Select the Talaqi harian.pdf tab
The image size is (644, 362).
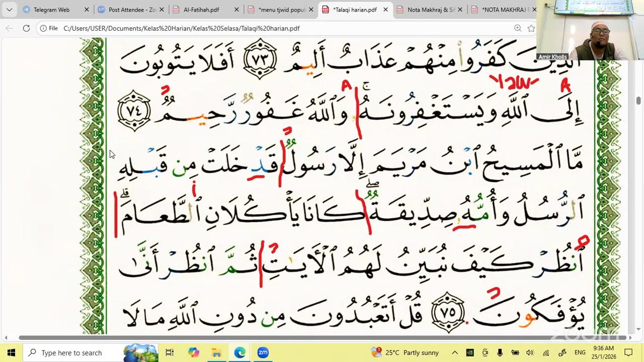tap(355, 10)
